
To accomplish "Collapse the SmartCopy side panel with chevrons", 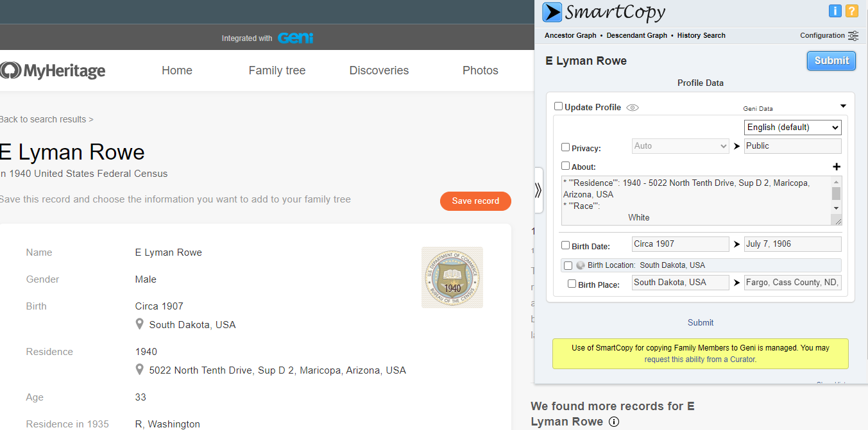I will click(x=538, y=190).
